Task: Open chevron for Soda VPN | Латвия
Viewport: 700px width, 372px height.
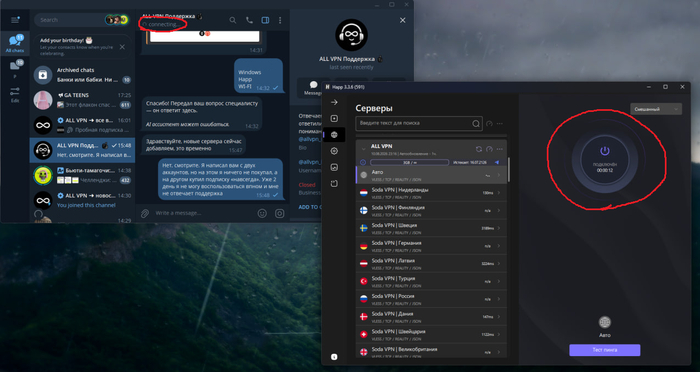Action: click(x=499, y=263)
